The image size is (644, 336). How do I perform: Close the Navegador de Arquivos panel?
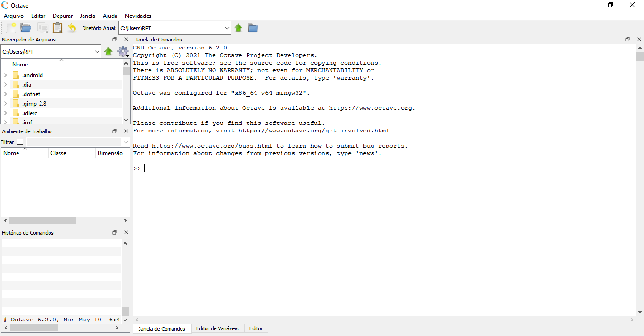click(x=126, y=40)
